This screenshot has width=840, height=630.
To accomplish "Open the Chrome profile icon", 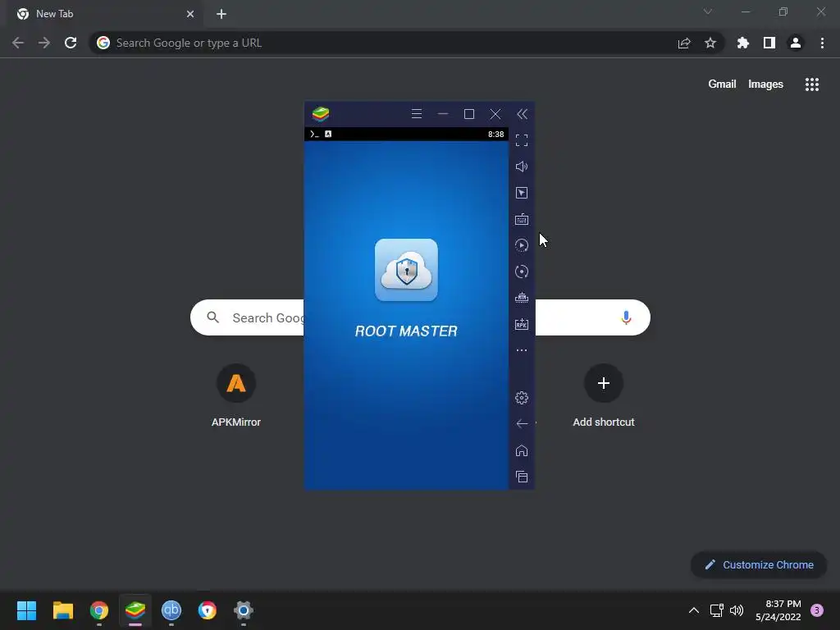I will pyautogui.click(x=795, y=43).
